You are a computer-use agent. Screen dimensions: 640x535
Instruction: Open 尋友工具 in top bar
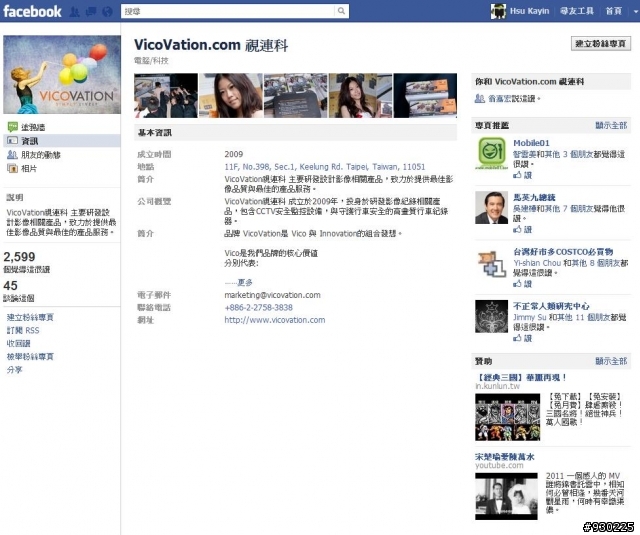pos(577,11)
